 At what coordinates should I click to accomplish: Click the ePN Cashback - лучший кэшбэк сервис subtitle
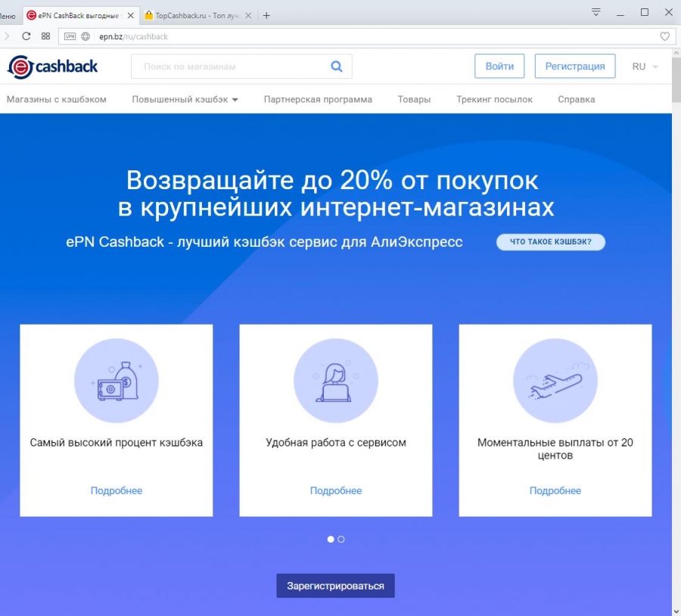coord(264,241)
